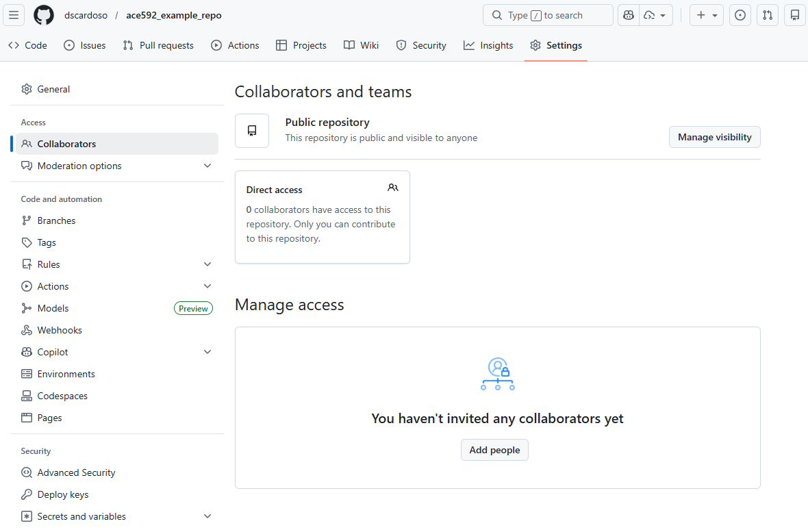Open the Security tab
The height and width of the screenshot is (532, 808).
tap(421, 45)
